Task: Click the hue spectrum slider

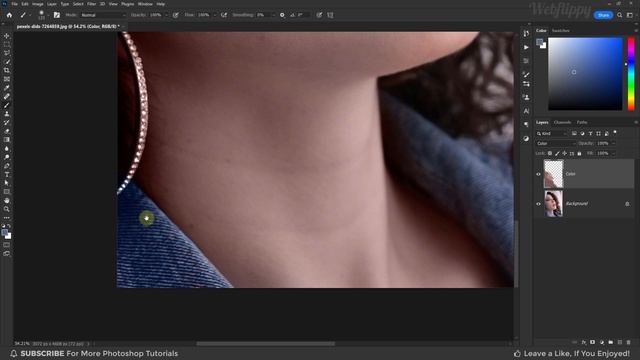Action: [631, 74]
